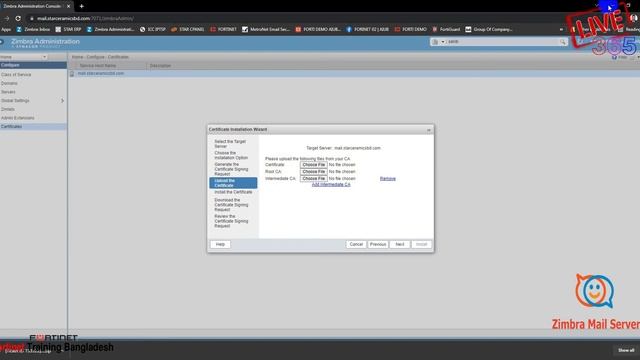Click the Zimbra Inbox bookmark
The height and width of the screenshot is (360, 640).
point(33,29)
